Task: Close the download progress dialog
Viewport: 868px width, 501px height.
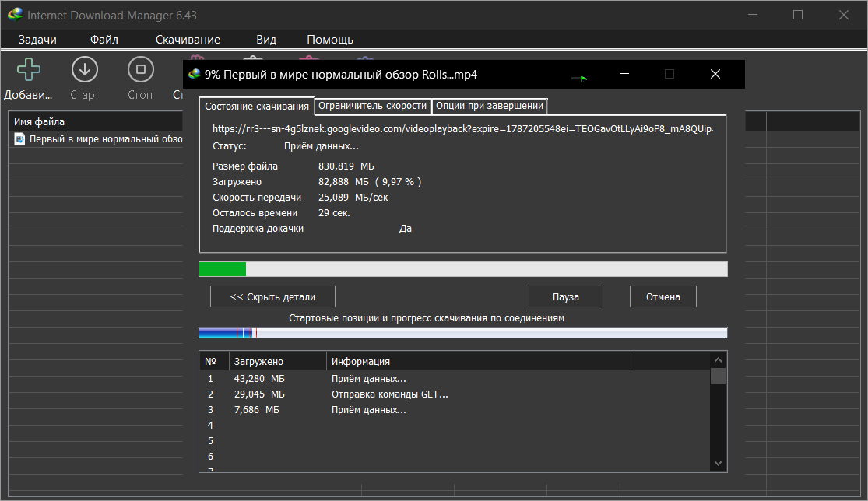Action: click(x=715, y=74)
